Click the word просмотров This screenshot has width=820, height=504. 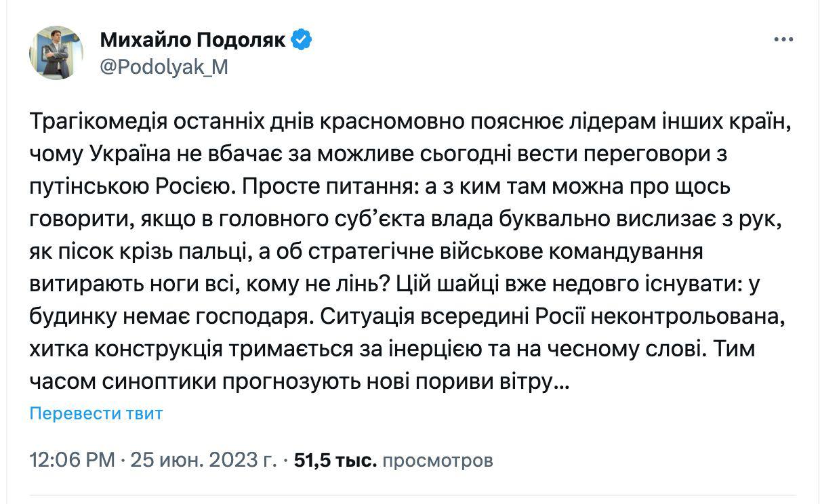click(x=437, y=461)
